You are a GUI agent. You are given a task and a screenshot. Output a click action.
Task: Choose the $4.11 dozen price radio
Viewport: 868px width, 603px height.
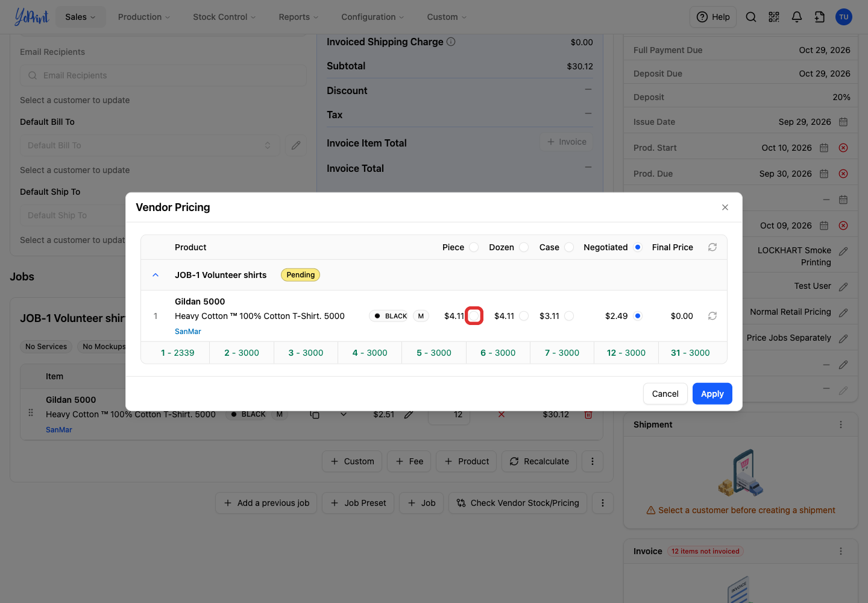pos(524,316)
